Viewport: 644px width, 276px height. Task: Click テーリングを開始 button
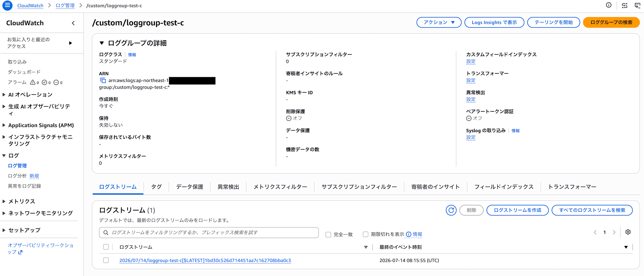[x=554, y=22]
